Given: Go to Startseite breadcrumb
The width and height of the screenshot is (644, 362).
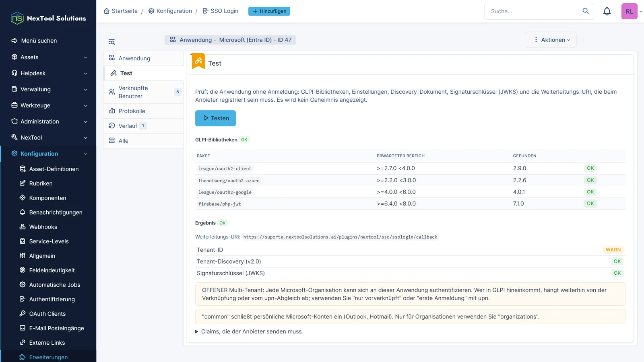Looking at the screenshot, I should pyautogui.click(x=121, y=11).
